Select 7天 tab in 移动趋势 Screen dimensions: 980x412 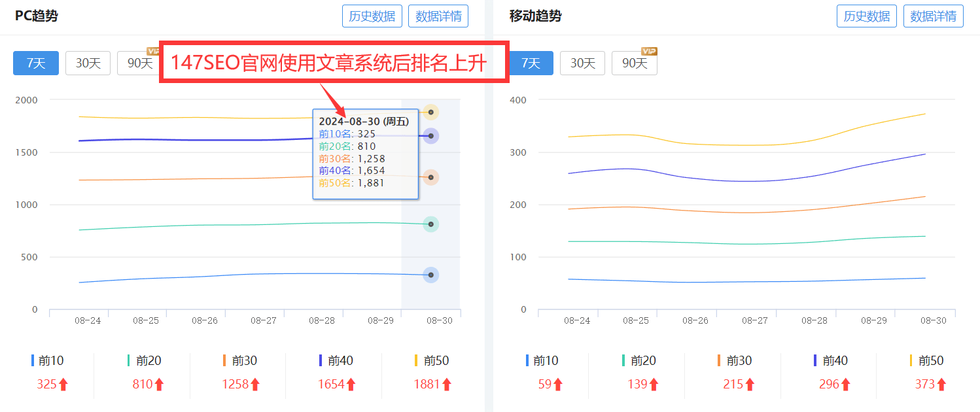531,63
